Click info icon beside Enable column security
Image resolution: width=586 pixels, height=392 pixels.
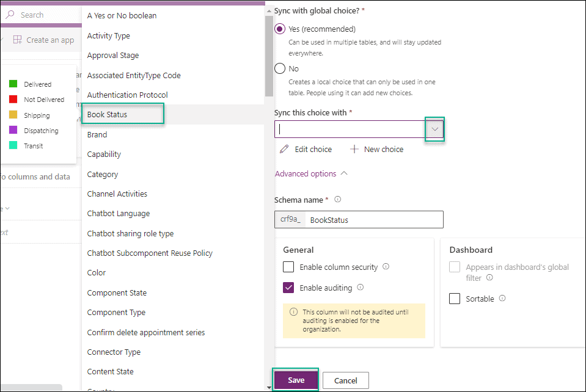(386, 267)
